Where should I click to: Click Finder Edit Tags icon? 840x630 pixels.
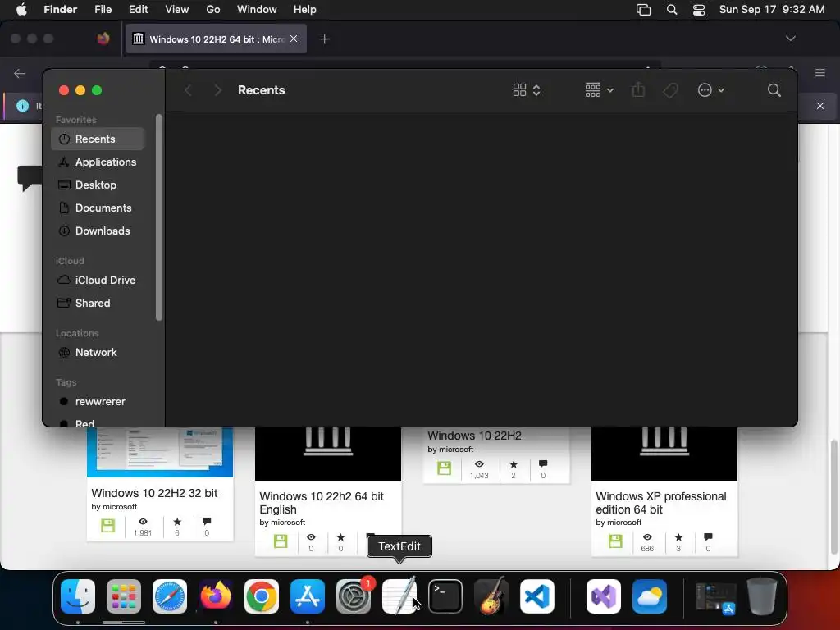[670, 90]
